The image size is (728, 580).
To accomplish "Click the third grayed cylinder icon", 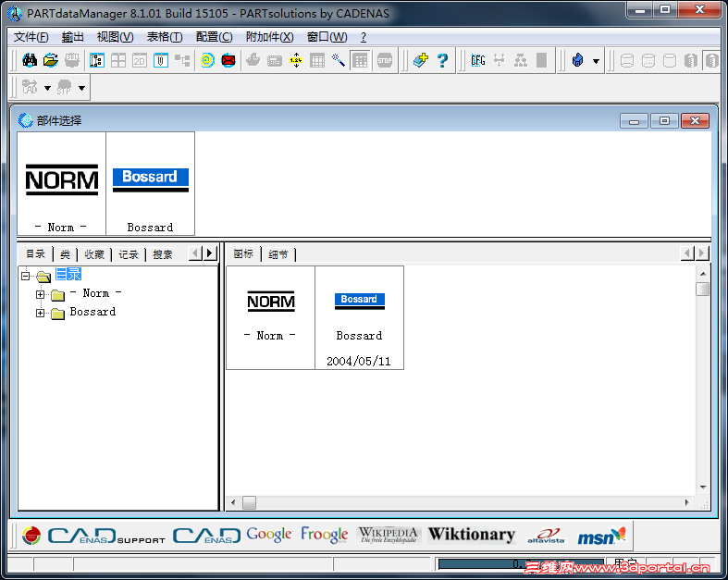I will 670,60.
